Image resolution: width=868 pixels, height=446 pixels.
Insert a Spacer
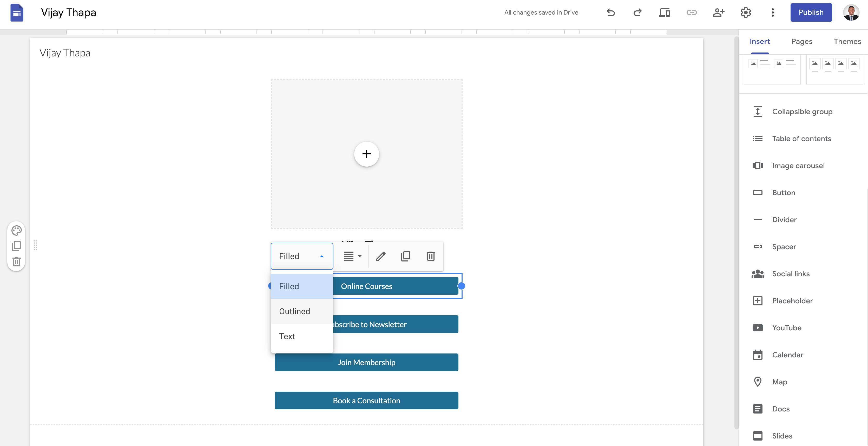tap(803, 246)
